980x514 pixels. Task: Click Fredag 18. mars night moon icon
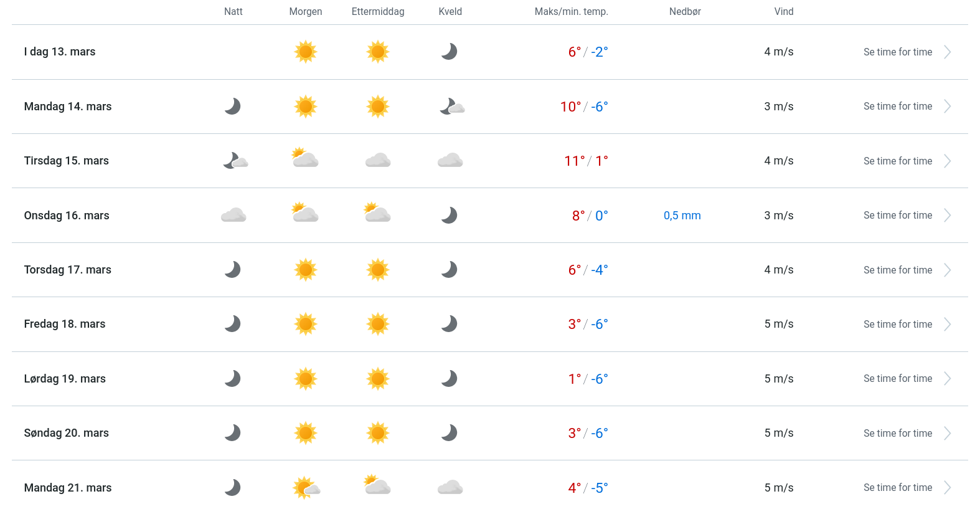click(x=233, y=324)
